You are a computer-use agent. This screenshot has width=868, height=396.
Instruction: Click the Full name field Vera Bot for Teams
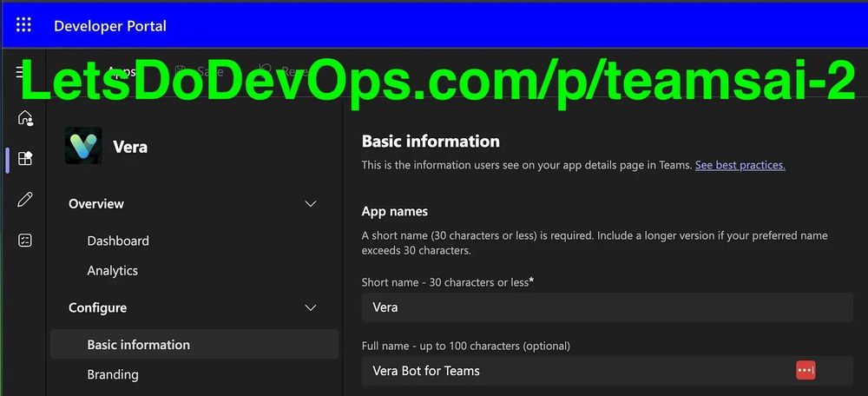point(608,371)
